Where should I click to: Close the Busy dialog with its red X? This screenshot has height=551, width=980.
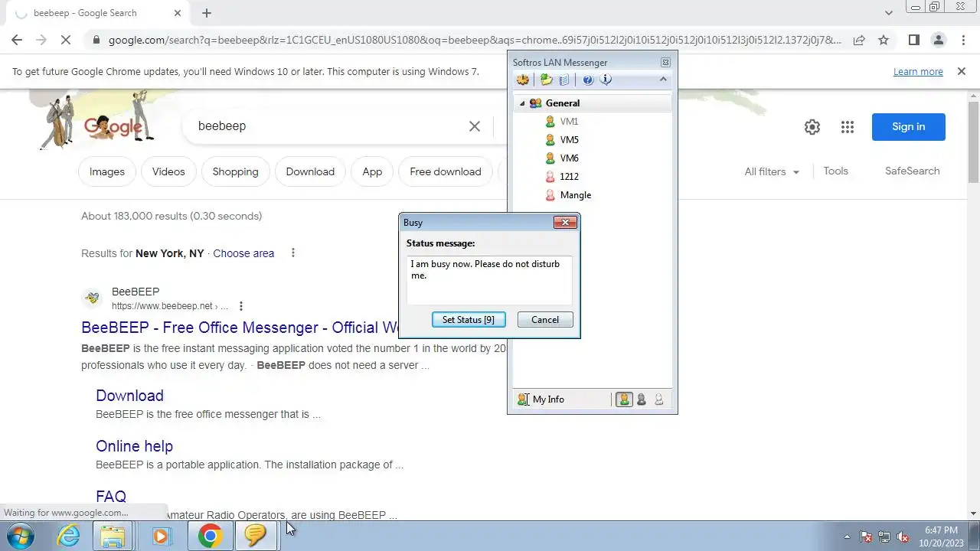565,223
